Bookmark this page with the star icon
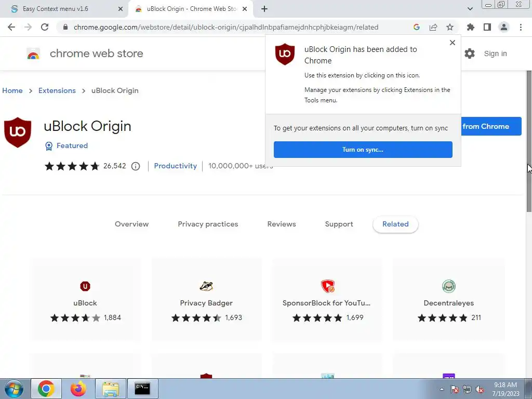Screen dimensions: 532x399 point(450,27)
